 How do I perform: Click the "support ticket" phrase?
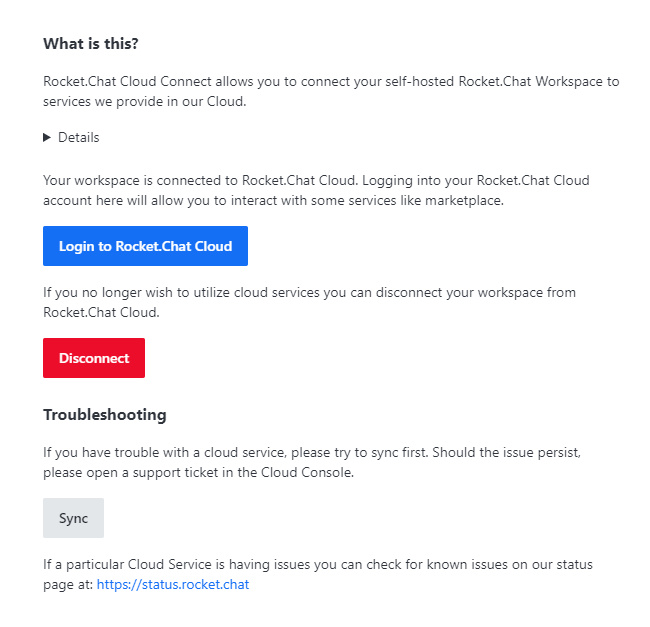183,472
